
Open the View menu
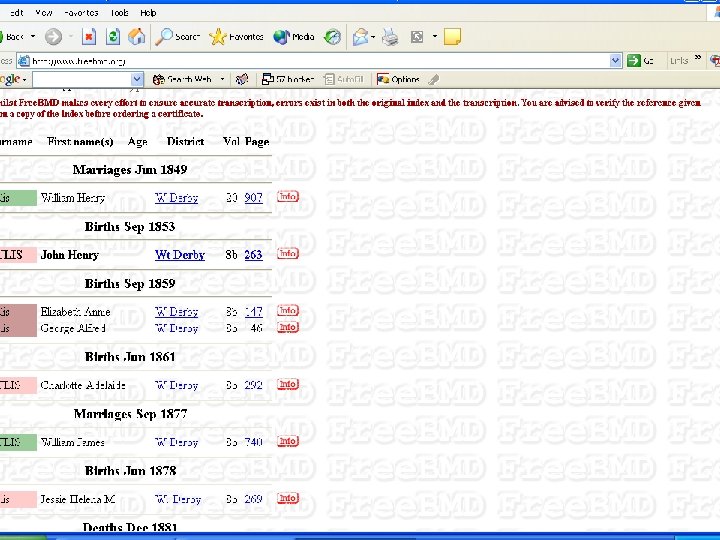(x=44, y=13)
